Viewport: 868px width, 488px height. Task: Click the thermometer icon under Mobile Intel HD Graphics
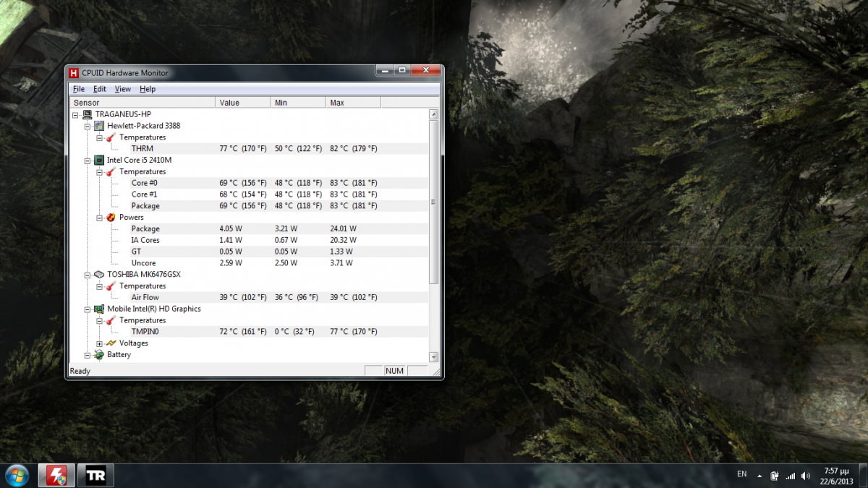(x=111, y=320)
